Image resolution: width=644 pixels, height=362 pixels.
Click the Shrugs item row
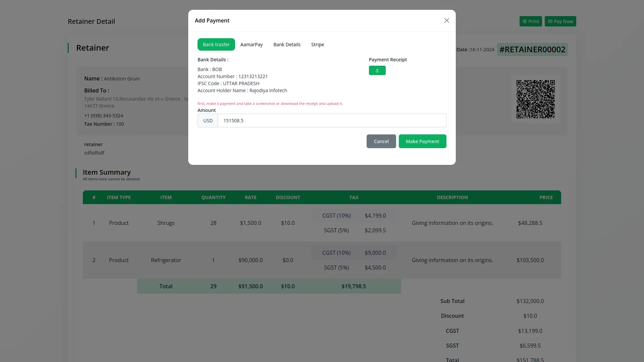coord(166,223)
